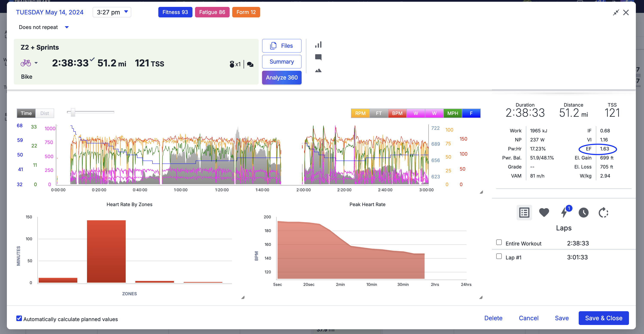
Task: Click the bar chart icon beside Files
Action: (x=318, y=45)
